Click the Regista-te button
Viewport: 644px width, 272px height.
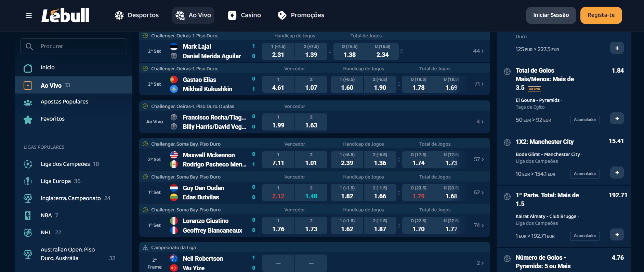[601, 15]
